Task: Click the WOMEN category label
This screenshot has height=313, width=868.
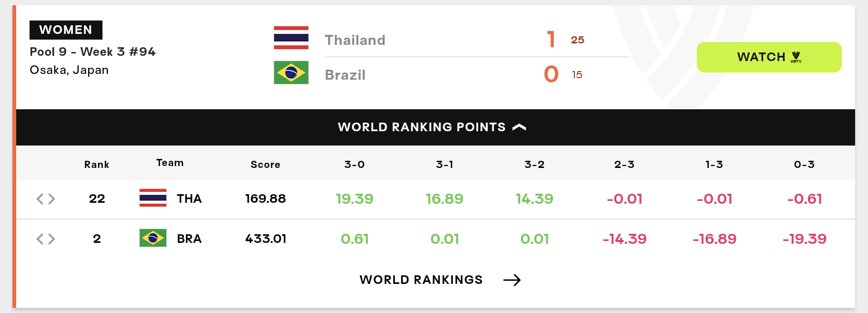Action: (x=66, y=30)
